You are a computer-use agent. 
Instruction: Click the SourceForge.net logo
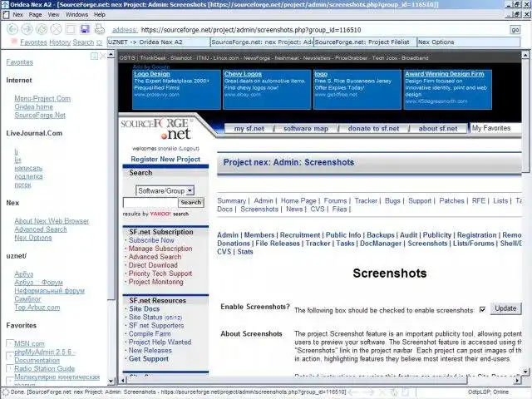(158, 130)
